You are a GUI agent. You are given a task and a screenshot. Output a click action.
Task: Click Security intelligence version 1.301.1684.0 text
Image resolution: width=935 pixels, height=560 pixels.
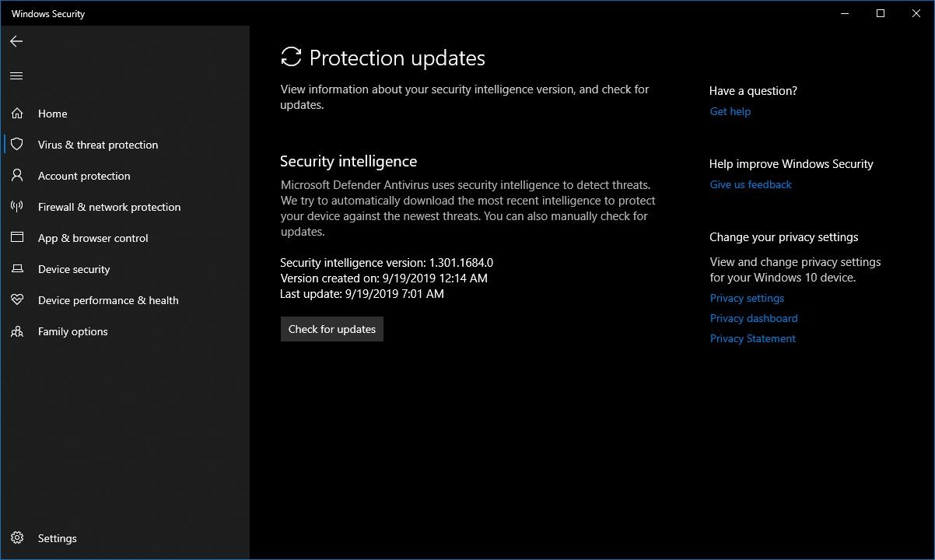click(387, 263)
